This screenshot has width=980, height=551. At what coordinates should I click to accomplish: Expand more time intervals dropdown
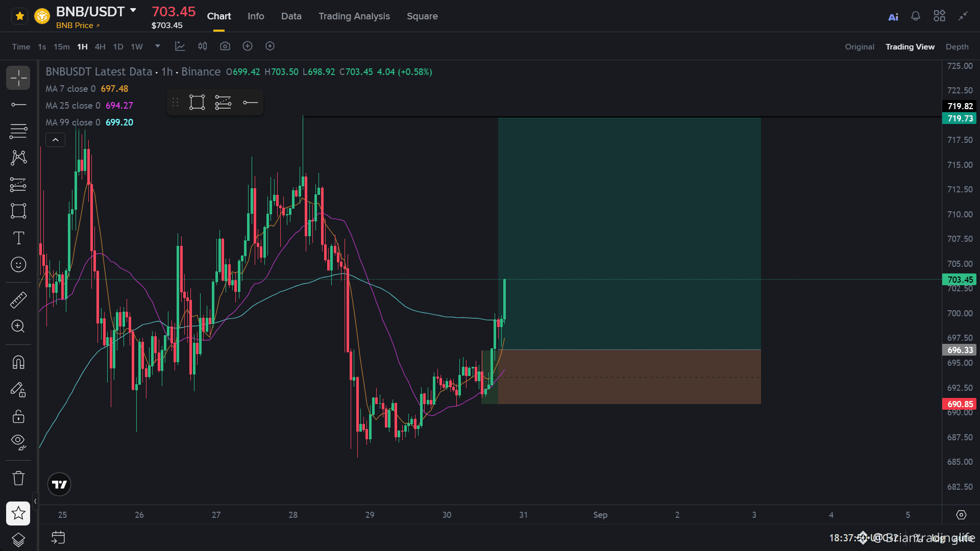coord(158,46)
